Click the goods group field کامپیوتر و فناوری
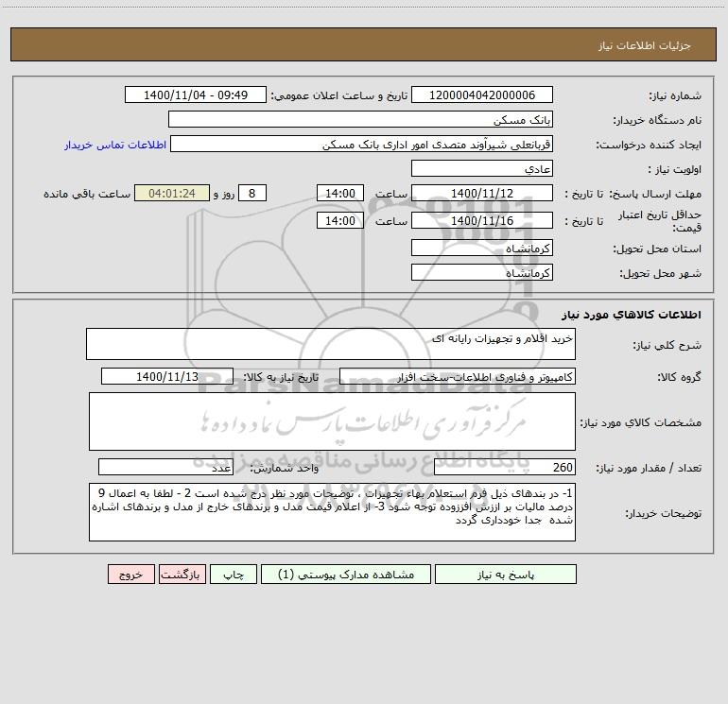This screenshot has height=704, width=728. pyautogui.click(x=458, y=376)
